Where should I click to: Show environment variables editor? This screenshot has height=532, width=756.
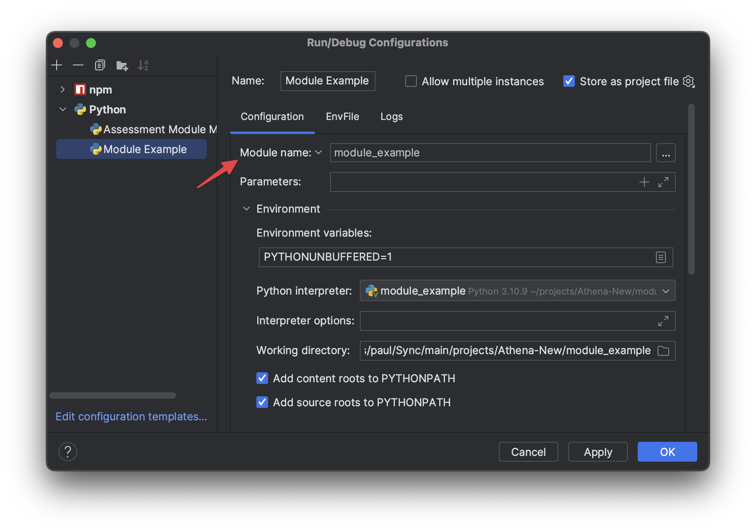[660, 257]
